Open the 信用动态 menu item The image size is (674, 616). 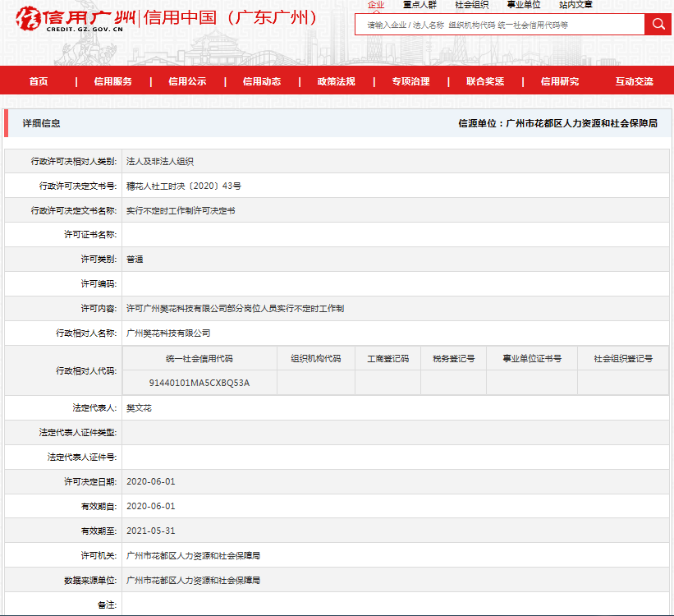(x=262, y=81)
